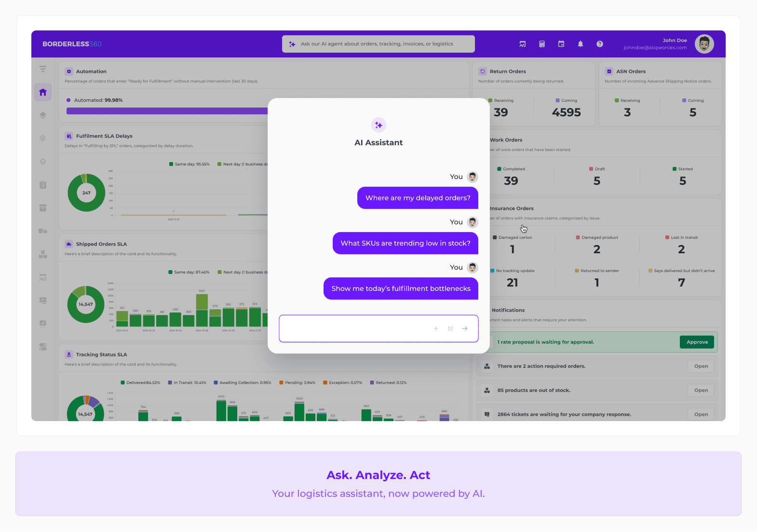757x532 pixels.
Task: Open notifications bell in header
Action: coord(581,44)
